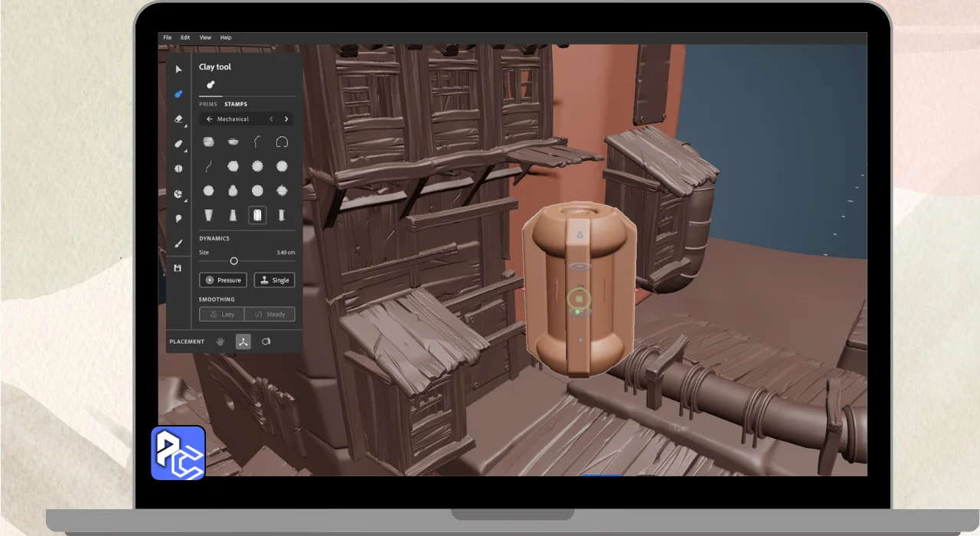980x536 pixels.
Task: Select the Clay tool in sidebar
Action: 178,94
